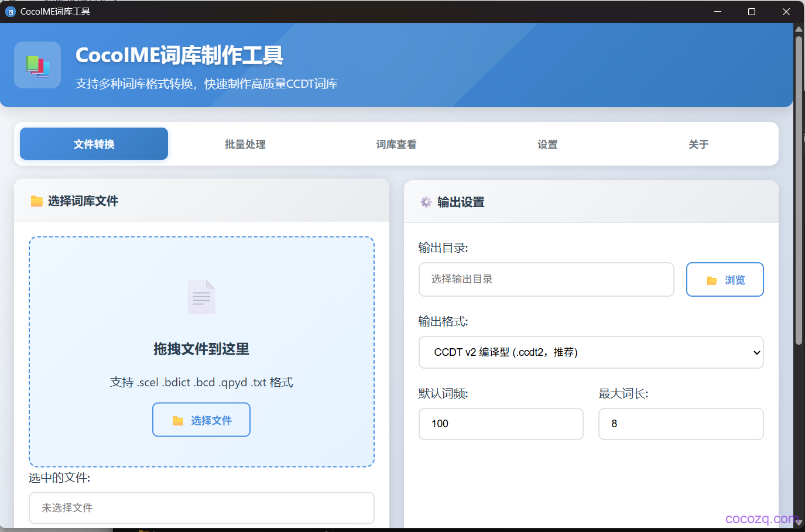This screenshot has width=805, height=532.
Task: Click the app icon in the title bar
Action: (10, 12)
